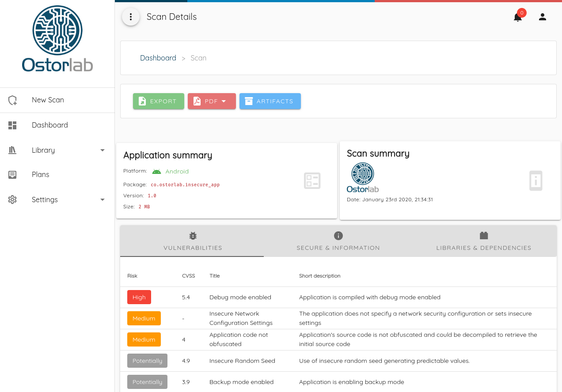Click Medium badge for Insecure Network Configuration
Image resolution: width=562 pixels, height=392 pixels.
coord(144,318)
